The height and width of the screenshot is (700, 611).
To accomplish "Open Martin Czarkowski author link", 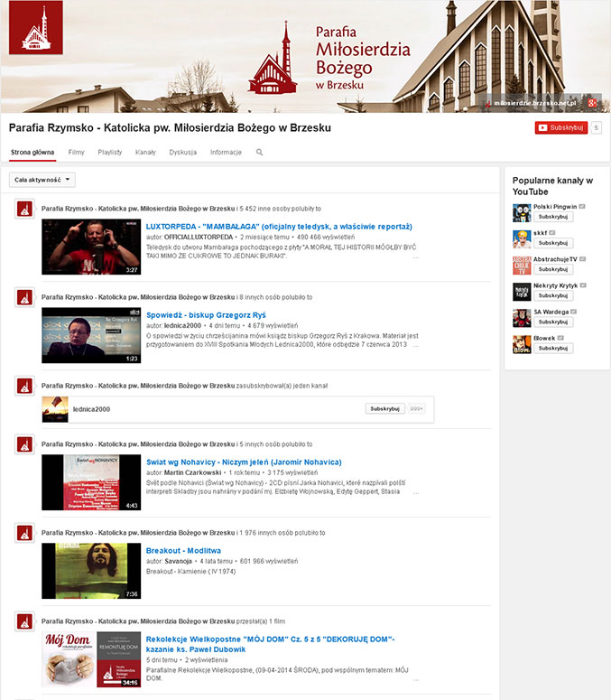I will [x=192, y=472].
